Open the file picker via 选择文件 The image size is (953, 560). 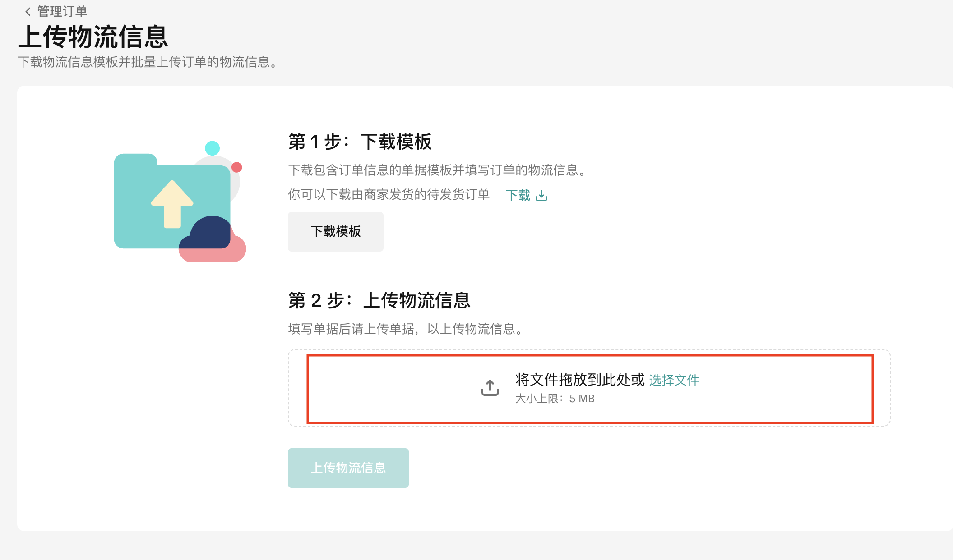pyautogui.click(x=674, y=381)
